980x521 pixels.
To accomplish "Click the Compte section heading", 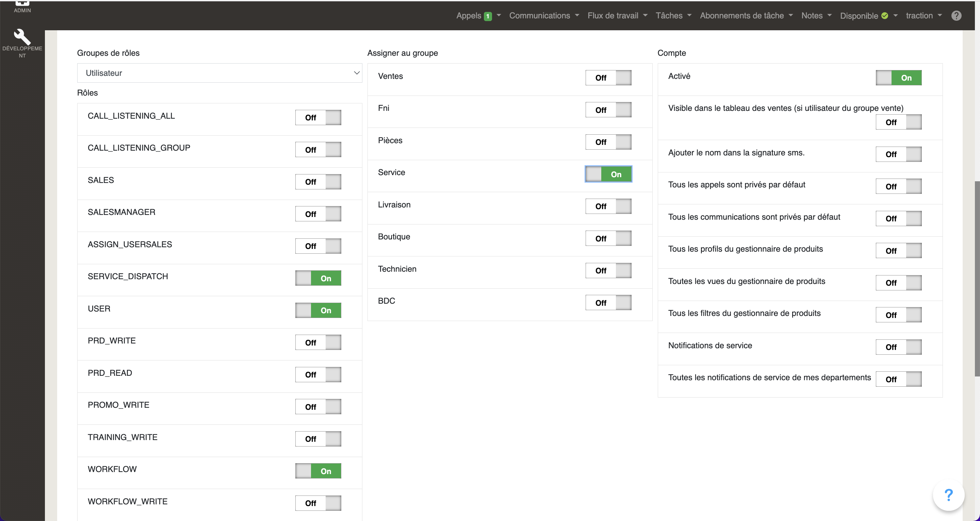I will 671,53.
